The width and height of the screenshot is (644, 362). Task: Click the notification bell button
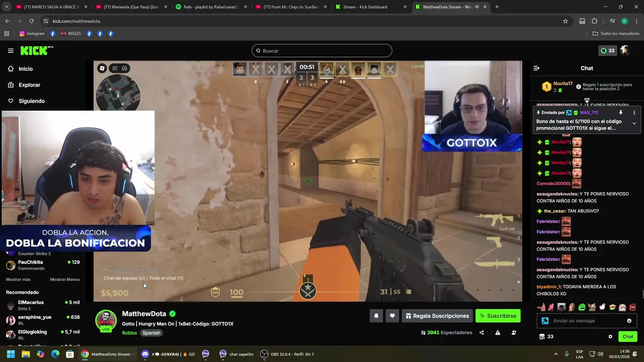point(376,316)
